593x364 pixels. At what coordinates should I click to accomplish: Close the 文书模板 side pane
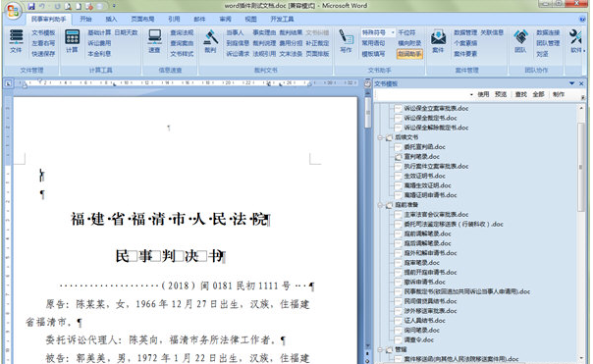[581, 83]
